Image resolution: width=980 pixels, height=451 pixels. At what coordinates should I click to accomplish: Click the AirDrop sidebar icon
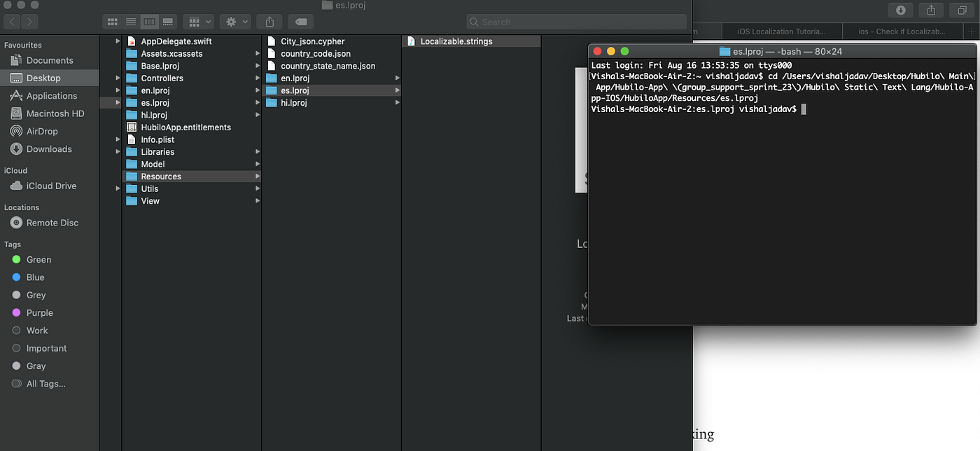pos(16,131)
